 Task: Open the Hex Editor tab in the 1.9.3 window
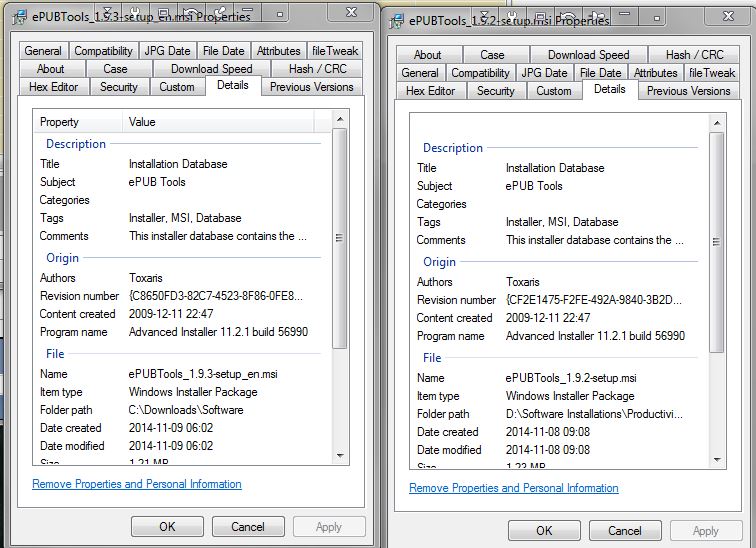click(x=52, y=87)
